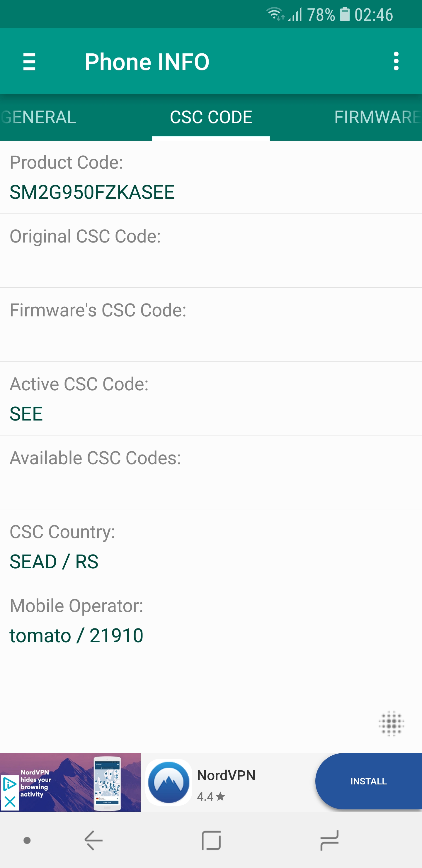Image resolution: width=422 pixels, height=868 pixels.
Task: Tap the navigation bar dot button
Action: pyautogui.click(x=27, y=840)
